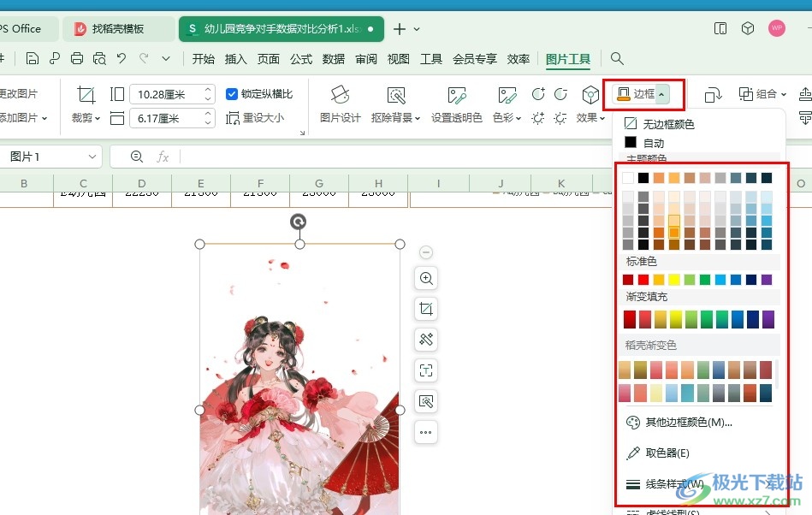Click the reading layout icon in title bar

point(720,28)
